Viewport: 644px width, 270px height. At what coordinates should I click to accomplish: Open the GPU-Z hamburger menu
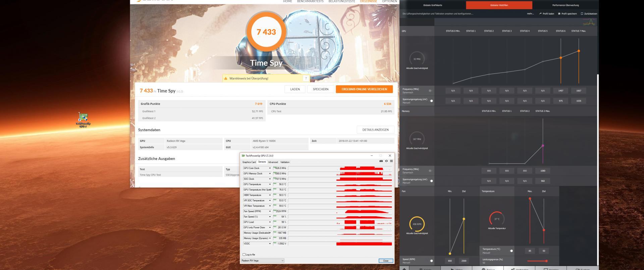(391, 161)
